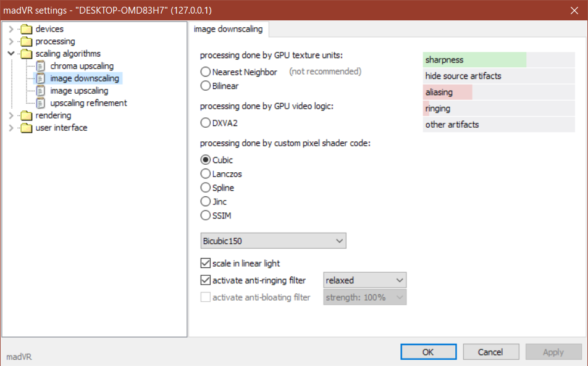588x366 pixels.
Task: Open chroma upscaling settings page
Action: (82, 66)
